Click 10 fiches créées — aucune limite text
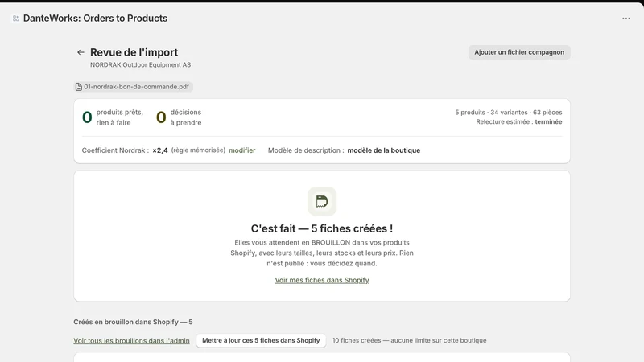644x362 pixels. pyautogui.click(x=410, y=340)
